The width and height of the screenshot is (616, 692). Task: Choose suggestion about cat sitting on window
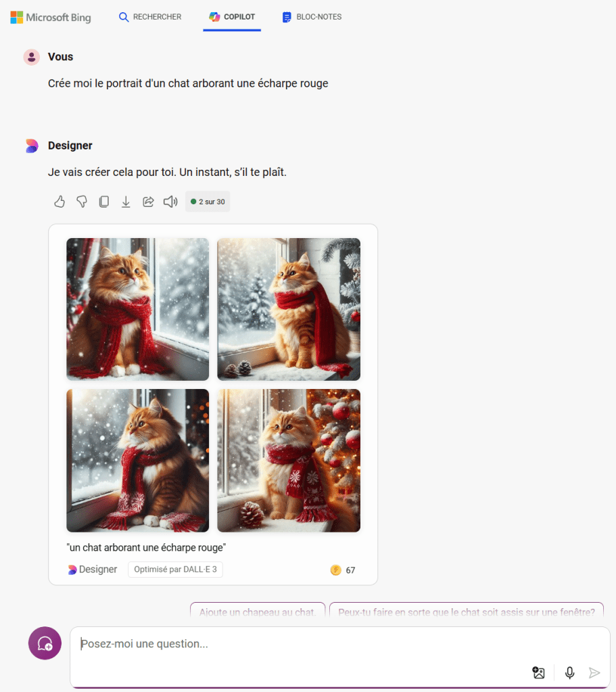pyautogui.click(x=467, y=612)
